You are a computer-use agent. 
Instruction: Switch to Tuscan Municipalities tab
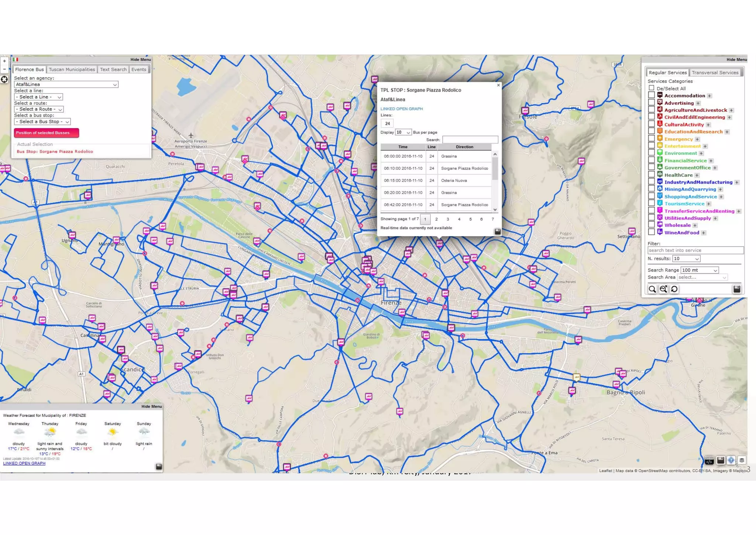72,69
